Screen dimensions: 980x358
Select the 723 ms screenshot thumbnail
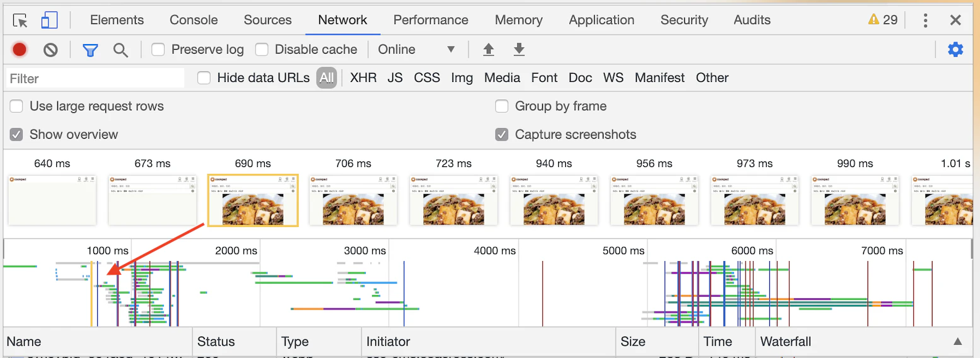[x=453, y=200]
